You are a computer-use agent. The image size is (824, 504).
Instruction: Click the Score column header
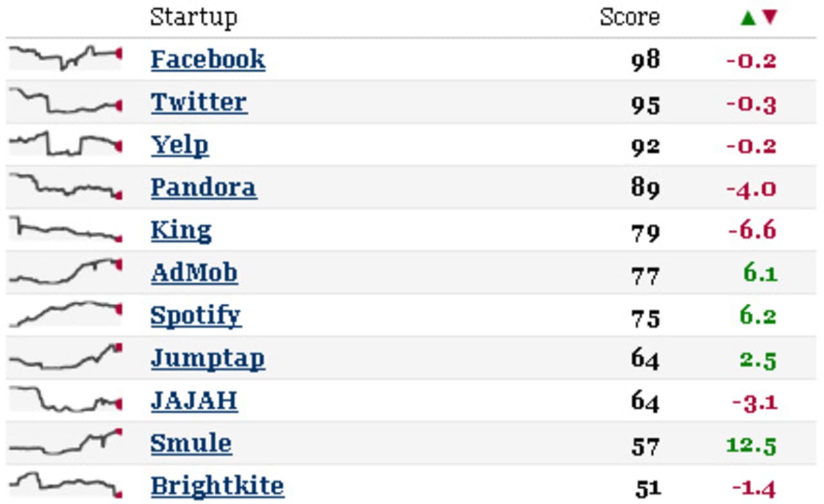point(630,17)
